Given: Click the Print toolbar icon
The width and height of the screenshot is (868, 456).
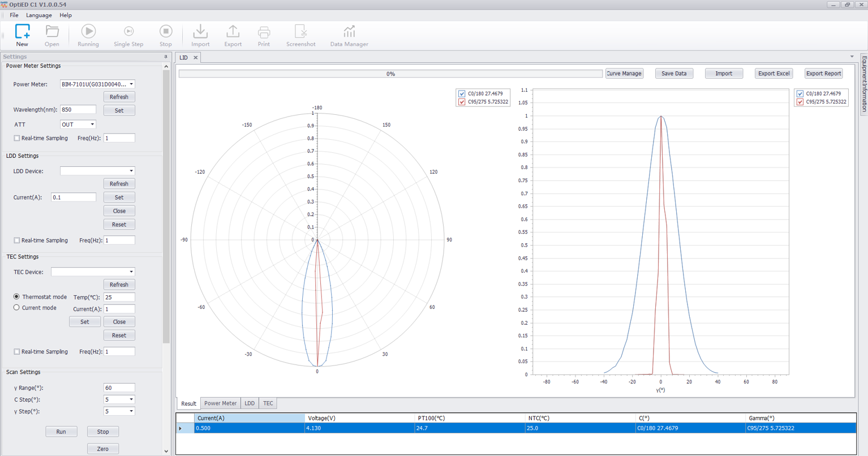Looking at the screenshot, I should coord(264,32).
